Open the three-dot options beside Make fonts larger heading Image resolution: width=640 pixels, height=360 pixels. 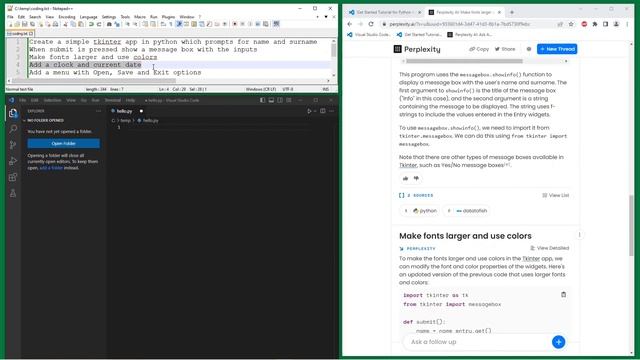[x=579, y=235]
